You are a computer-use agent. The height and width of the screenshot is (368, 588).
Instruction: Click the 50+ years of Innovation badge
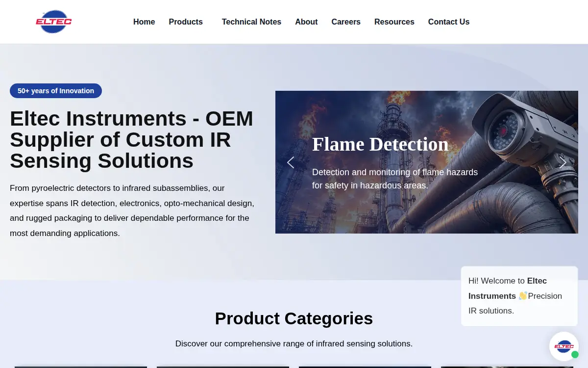56,91
